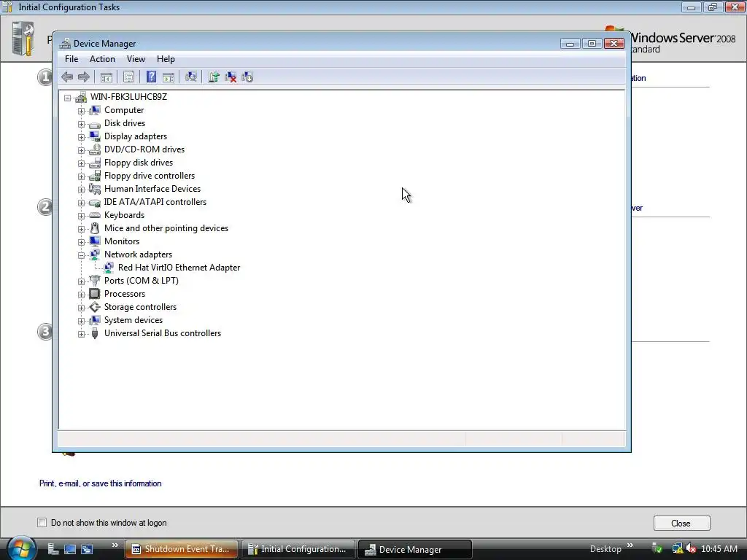
Task: Click the network warning tray icon
Action: tap(677, 549)
